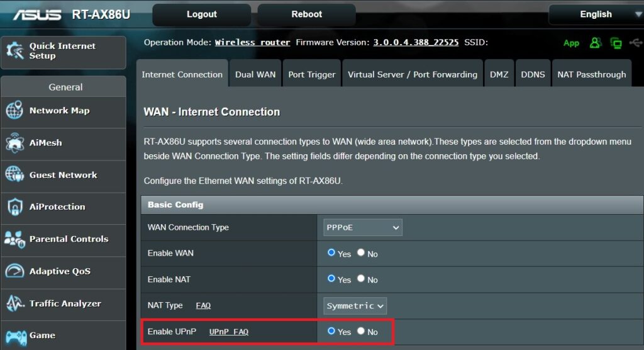Click the green user status icon
The width and height of the screenshot is (644, 350).
[596, 43]
